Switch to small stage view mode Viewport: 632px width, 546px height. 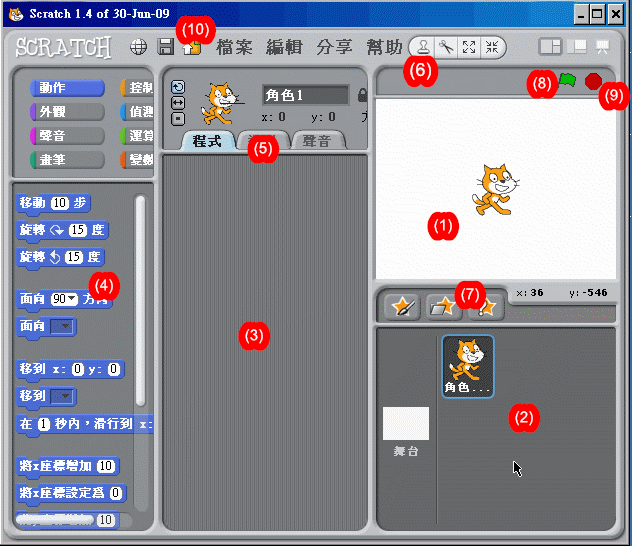(x=550, y=47)
